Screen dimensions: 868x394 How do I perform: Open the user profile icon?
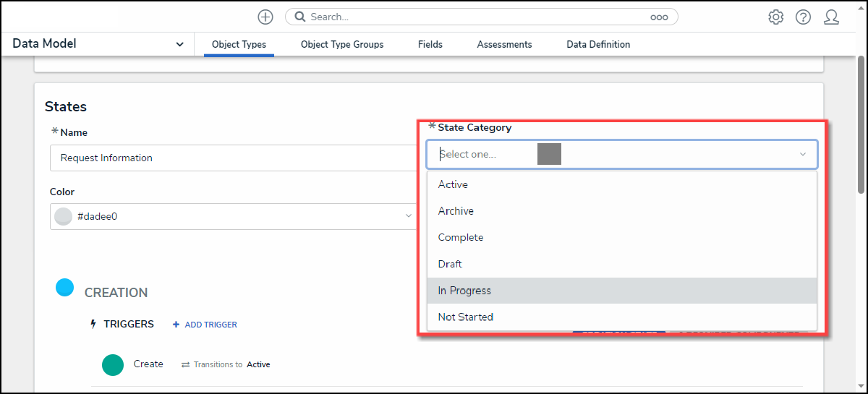(831, 17)
